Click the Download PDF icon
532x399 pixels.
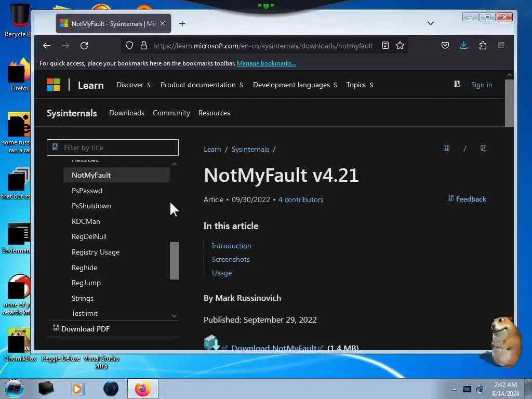56,328
